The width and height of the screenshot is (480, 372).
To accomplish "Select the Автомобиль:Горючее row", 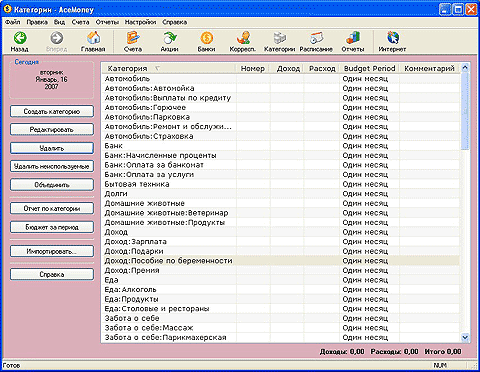I will 281,108.
